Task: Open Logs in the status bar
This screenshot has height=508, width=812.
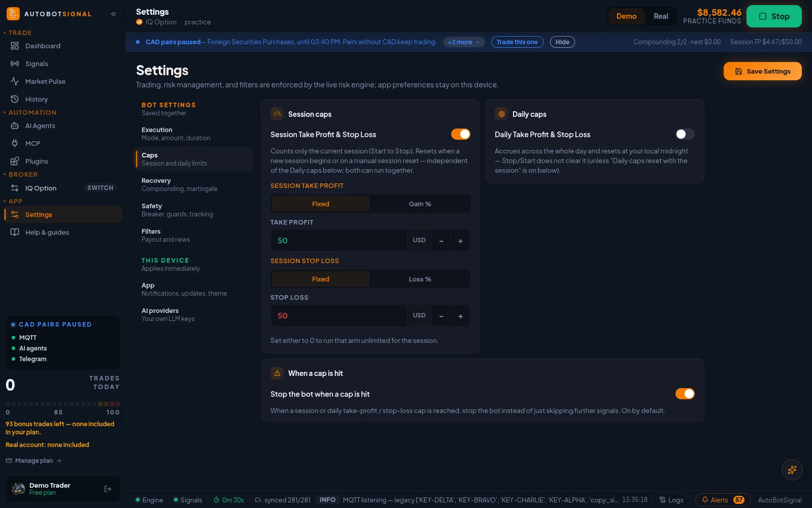Action: (x=671, y=500)
